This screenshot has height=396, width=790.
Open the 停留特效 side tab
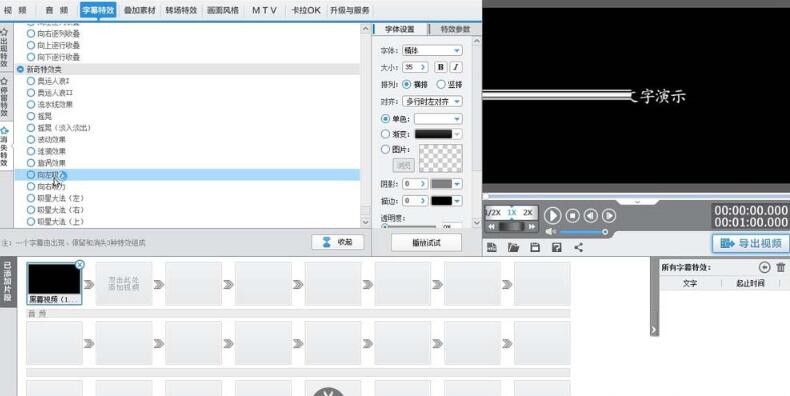tap(4, 97)
